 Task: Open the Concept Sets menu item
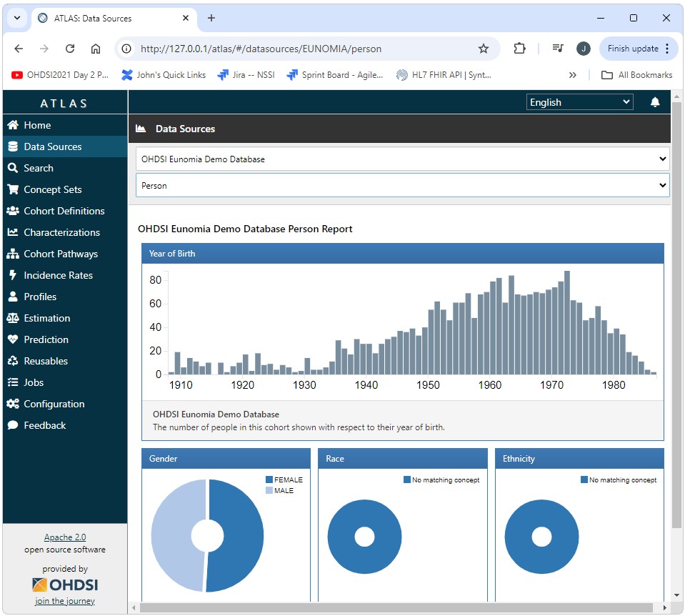pos(65,189)
